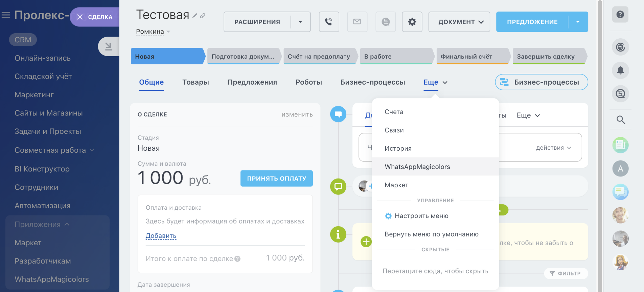Open the Ромкина pipeline dropdown
Screen dimensions: 644x292
(153, 32)
